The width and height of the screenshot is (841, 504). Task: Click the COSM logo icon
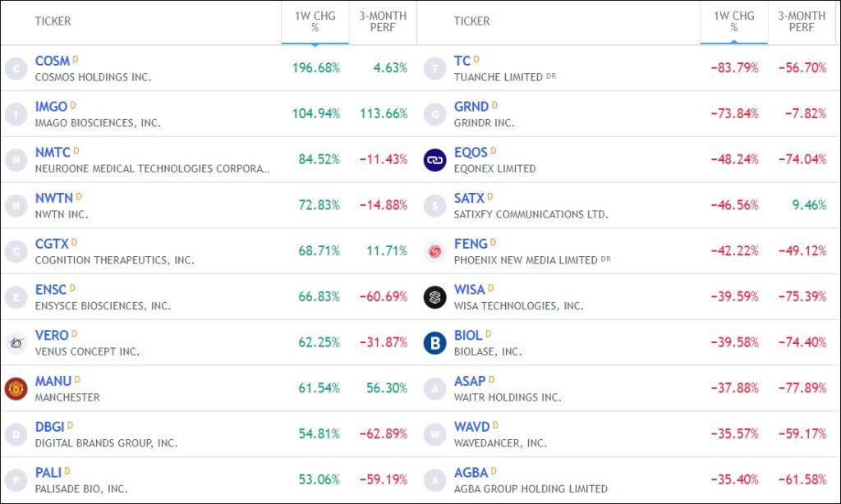(x=16, y=69)
